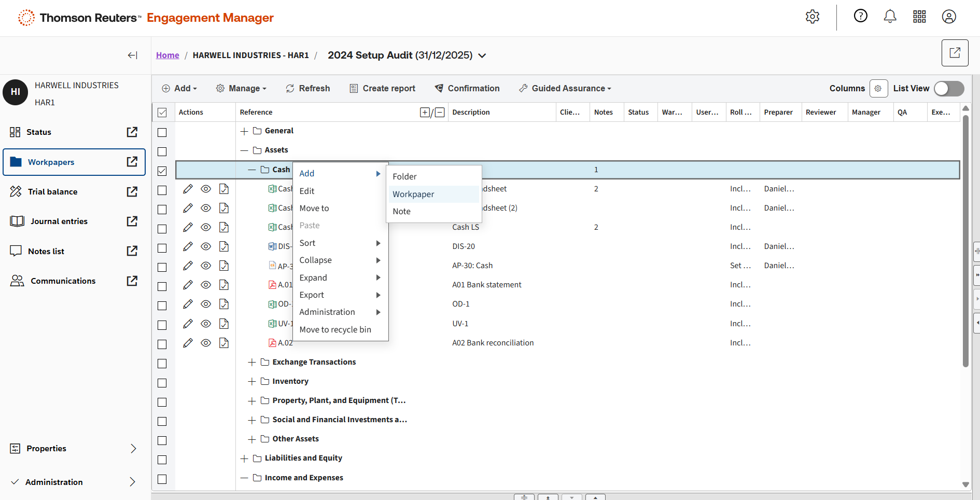Select Workpaper from the Add submenu
The image size is (980, 500).
413,194
